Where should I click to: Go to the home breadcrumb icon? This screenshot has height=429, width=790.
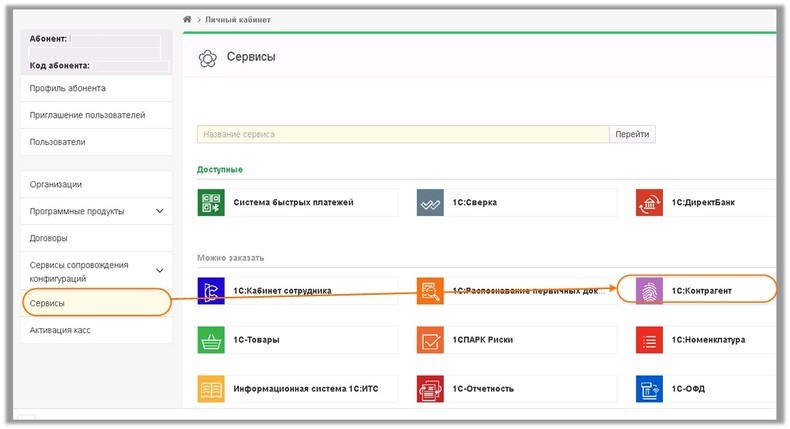click(187, 19)
